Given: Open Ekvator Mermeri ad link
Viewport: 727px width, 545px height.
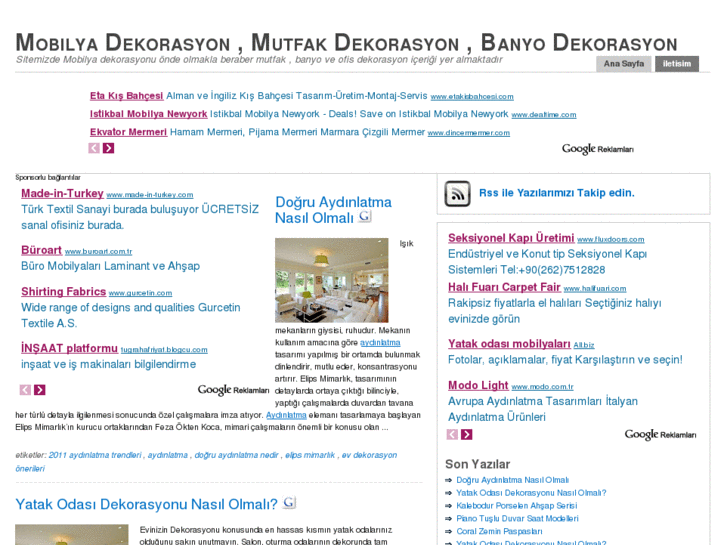Looking at the screenshot, I should (128, 132).
